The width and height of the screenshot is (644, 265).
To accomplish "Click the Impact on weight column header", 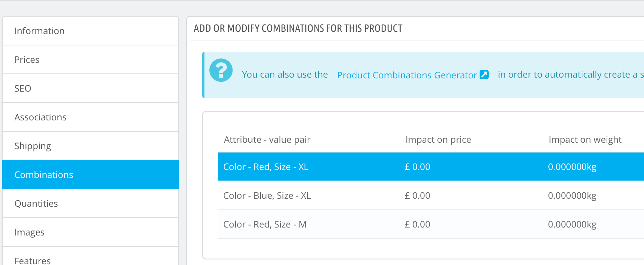I will coord(585,140).
